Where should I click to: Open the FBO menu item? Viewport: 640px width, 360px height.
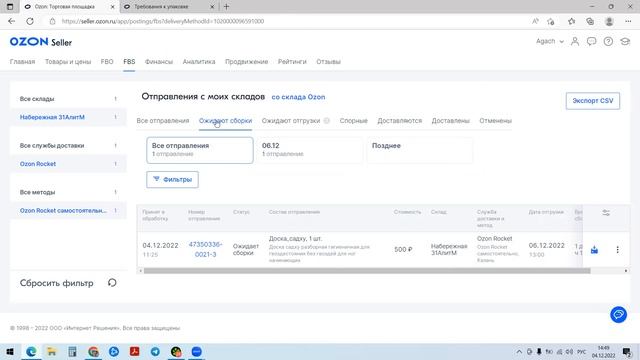[107, 62]
